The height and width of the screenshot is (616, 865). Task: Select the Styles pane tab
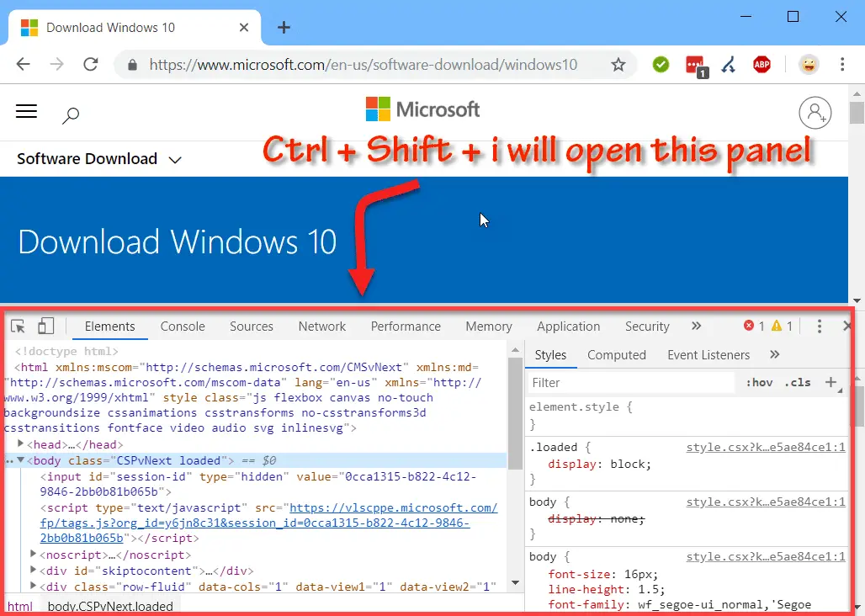550,355
